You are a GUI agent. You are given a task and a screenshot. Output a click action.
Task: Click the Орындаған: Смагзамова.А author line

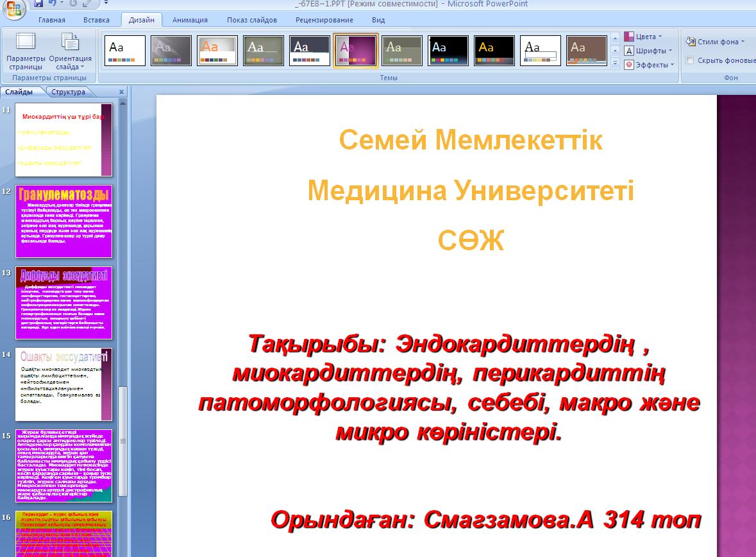click(x=485, y=520)
